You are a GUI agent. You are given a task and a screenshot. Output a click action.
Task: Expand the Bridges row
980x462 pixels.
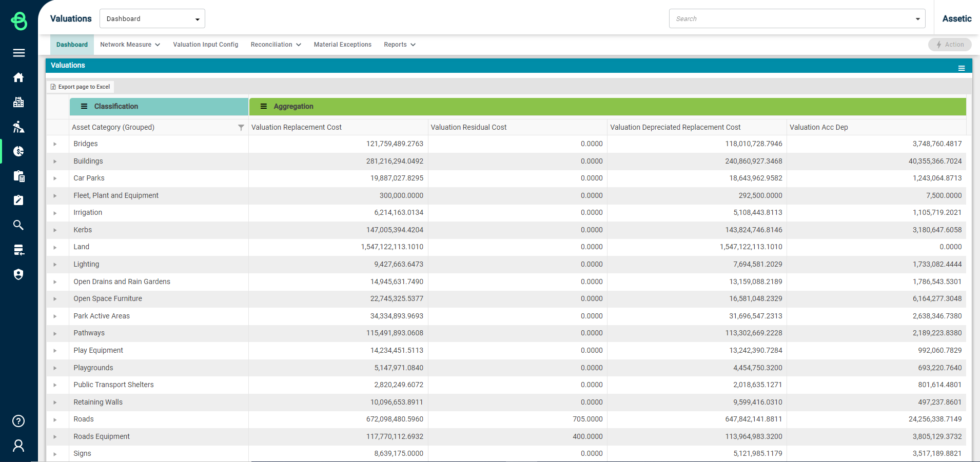pos(55,144)
